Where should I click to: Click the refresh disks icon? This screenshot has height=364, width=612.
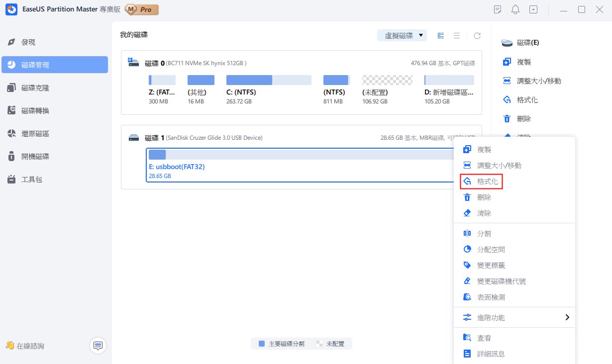(x=477, y=35)
